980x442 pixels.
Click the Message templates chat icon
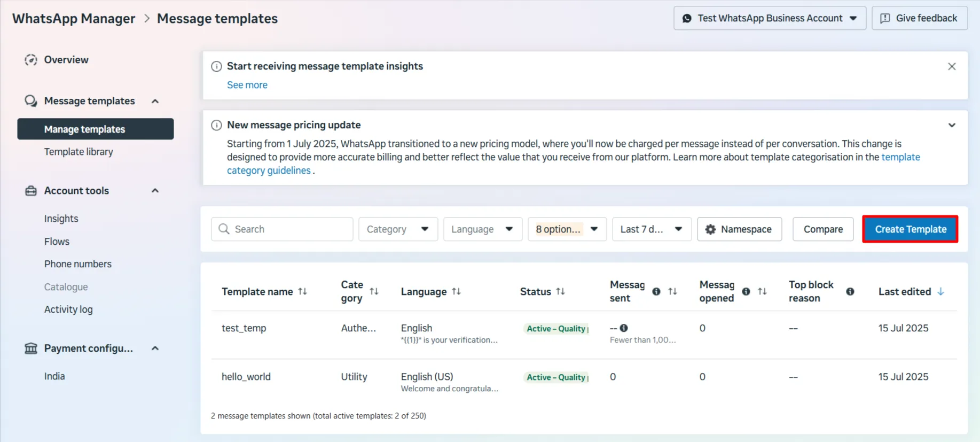tap(31, 101)
